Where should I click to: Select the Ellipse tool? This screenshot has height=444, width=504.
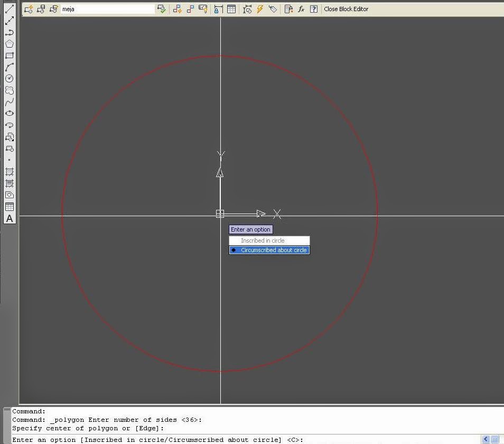coord(9,113)
